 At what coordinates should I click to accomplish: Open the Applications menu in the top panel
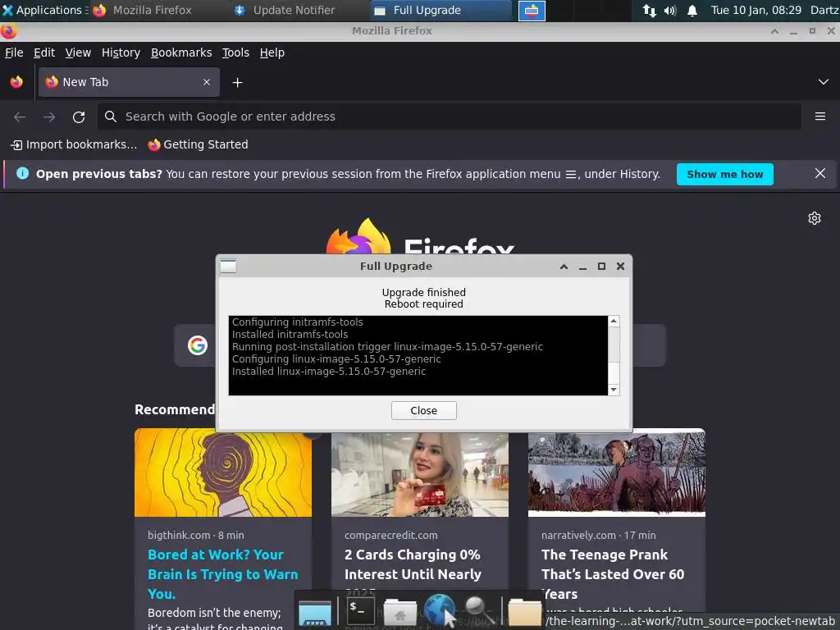click(44, 10)
